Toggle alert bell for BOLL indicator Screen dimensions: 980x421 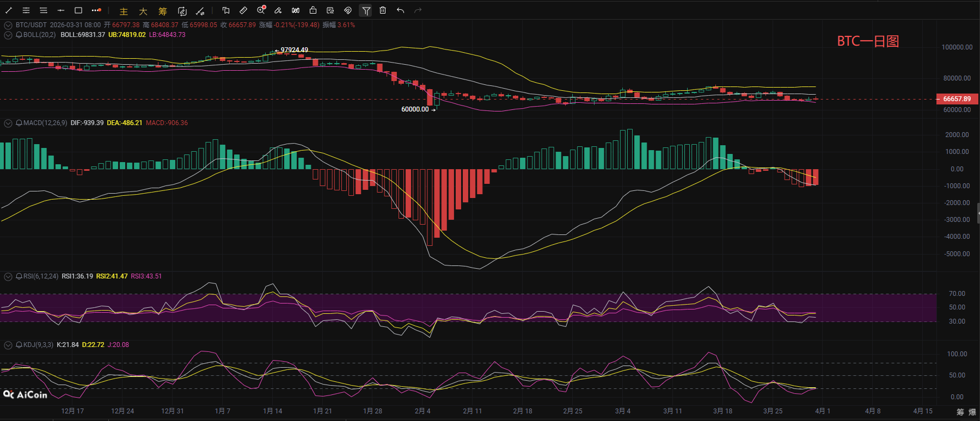pyautogui.click(x=19, y=35)
